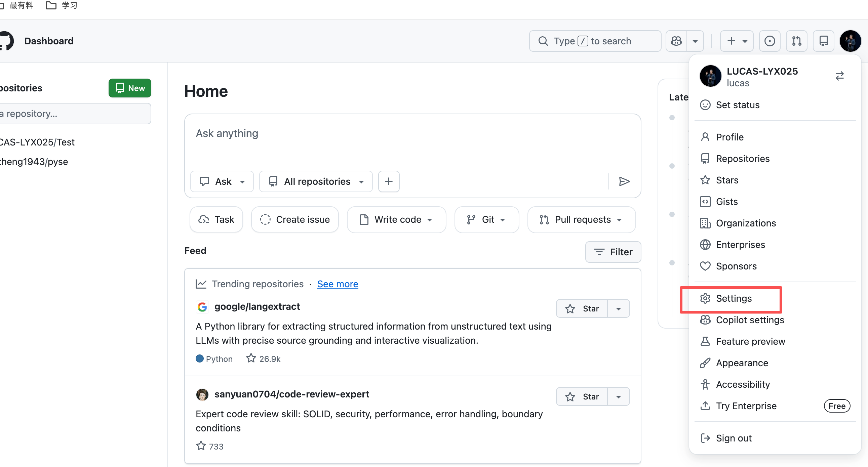This screenshot has height=467, width=868.
Task: Expand the Write code dropdown
Action: tap(396, 219)
